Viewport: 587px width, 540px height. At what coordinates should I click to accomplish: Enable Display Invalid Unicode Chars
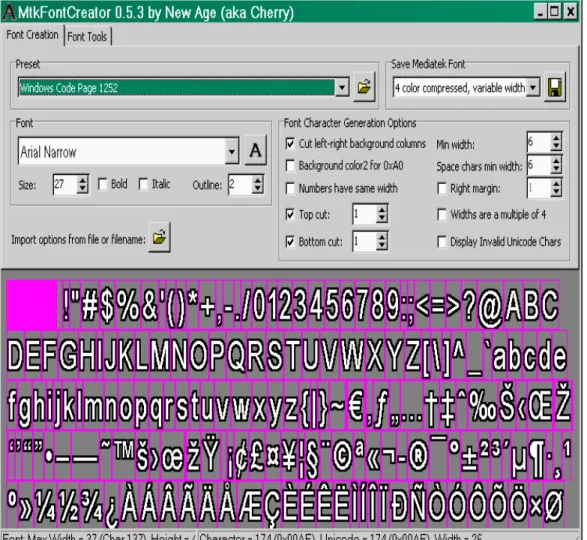(442, 242)
